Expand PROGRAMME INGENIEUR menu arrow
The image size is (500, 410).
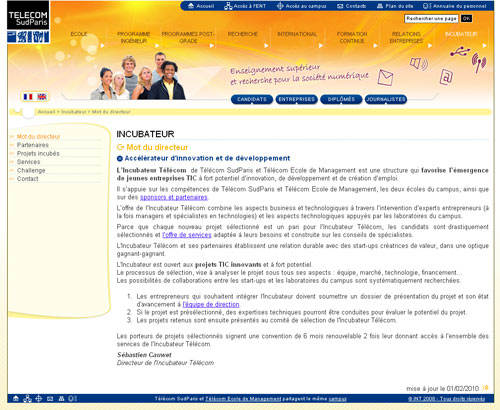pyautogui.click(x=157, y=45)
